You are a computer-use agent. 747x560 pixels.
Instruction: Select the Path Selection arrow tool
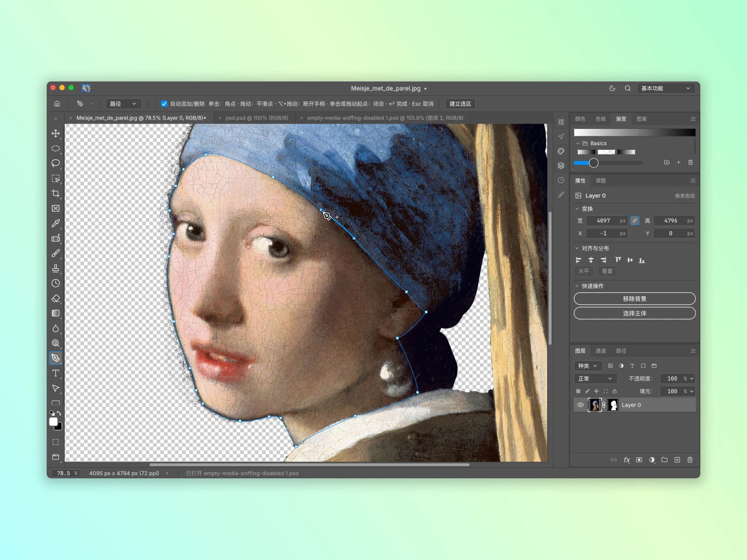pyautogui.click(x=56, y=388)
